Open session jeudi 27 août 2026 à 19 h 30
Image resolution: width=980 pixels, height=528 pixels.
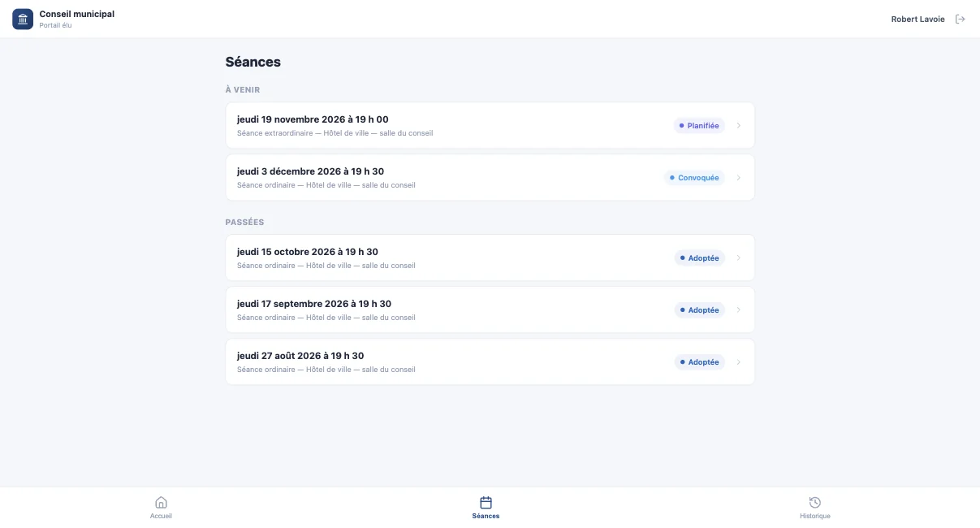(x=490, y=361)
